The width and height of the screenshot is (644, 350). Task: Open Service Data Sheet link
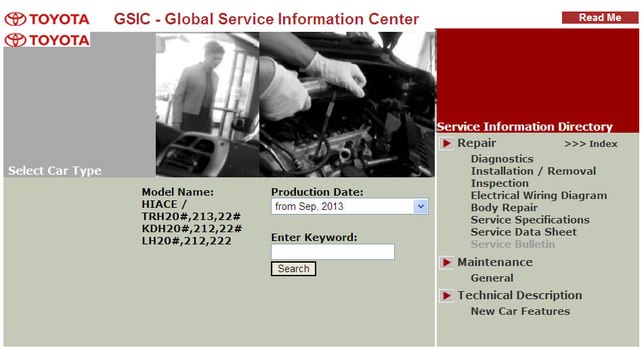(523, 232)
